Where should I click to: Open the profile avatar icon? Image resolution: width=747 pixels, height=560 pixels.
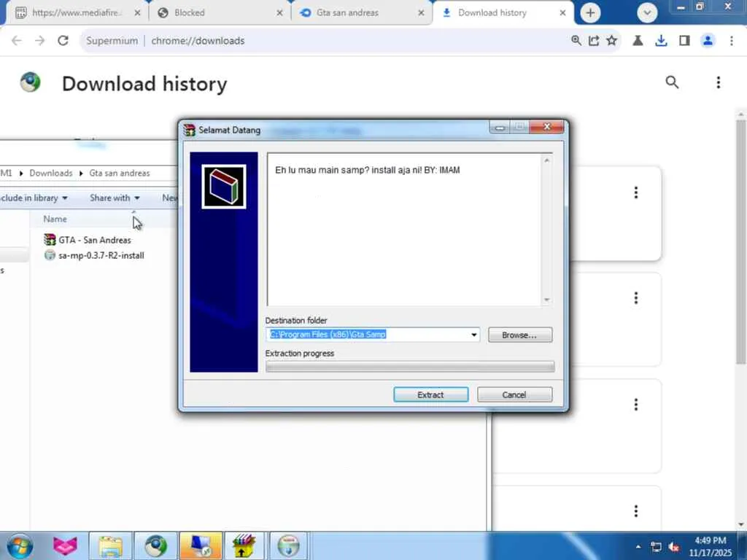(708, 41)
